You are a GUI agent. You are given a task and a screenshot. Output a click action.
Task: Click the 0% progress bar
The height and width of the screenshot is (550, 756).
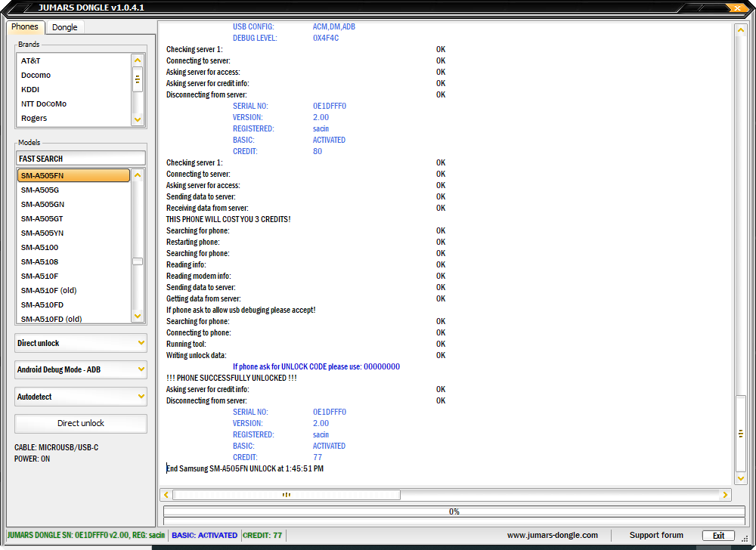click(x=454, y=511)
